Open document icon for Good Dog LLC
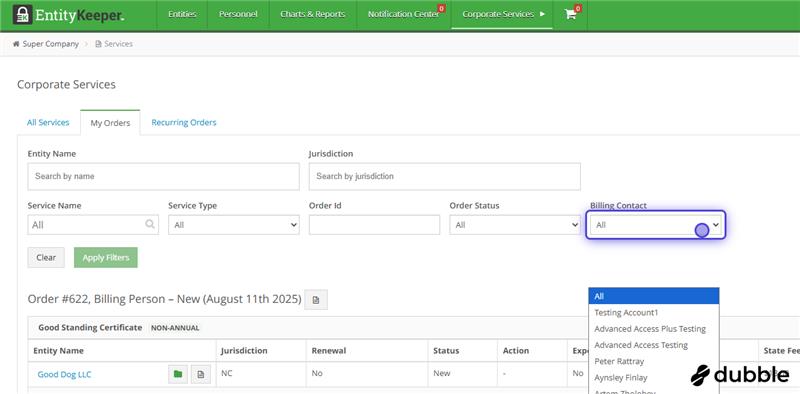The image size is (800, 394). (201, 374)
